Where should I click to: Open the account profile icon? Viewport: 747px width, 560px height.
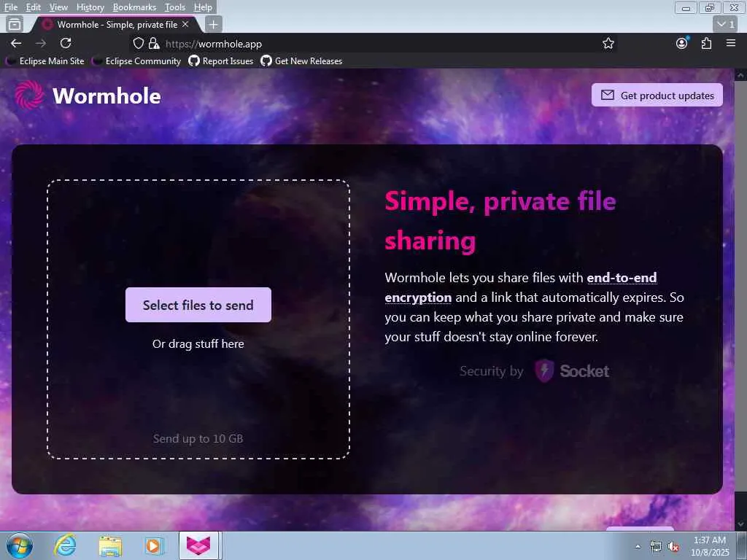[682, 43]
